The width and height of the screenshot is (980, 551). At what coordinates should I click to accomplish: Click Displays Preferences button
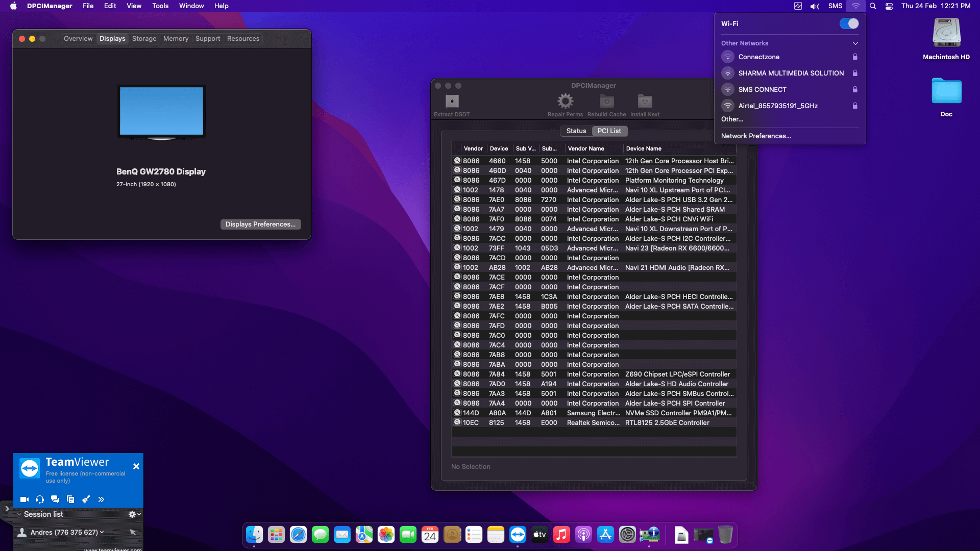pos(260,224)
